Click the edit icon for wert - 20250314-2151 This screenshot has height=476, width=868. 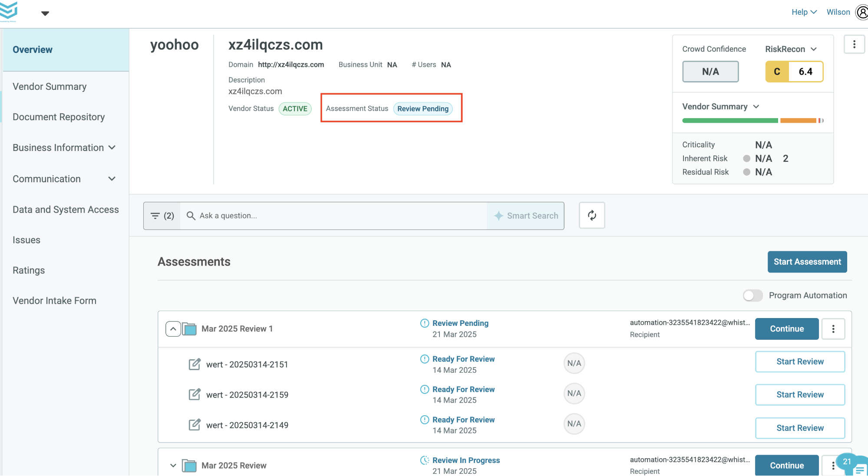tap(195, 364)
